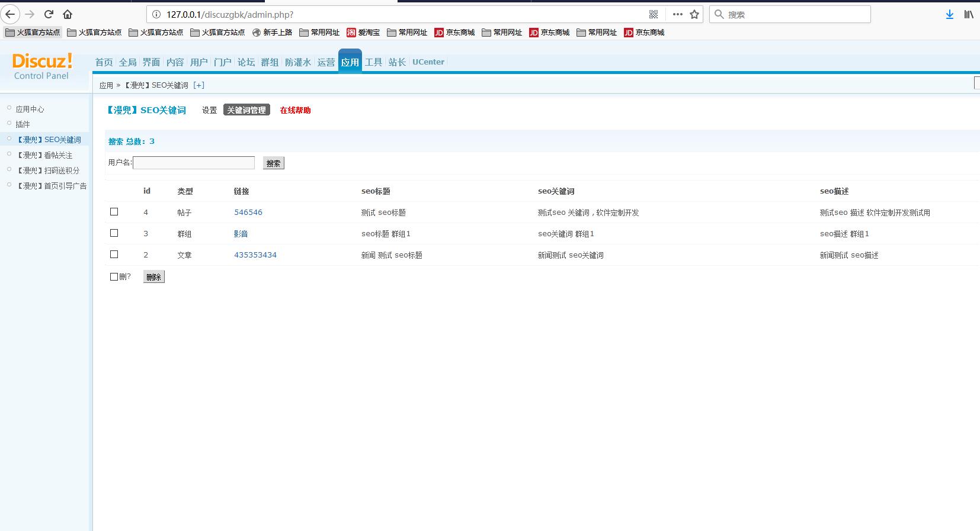Open 【漫兜】首页引导广告 in the sidebar
Viewport: 980px width, 531px height.
click(x=52, y=186)
